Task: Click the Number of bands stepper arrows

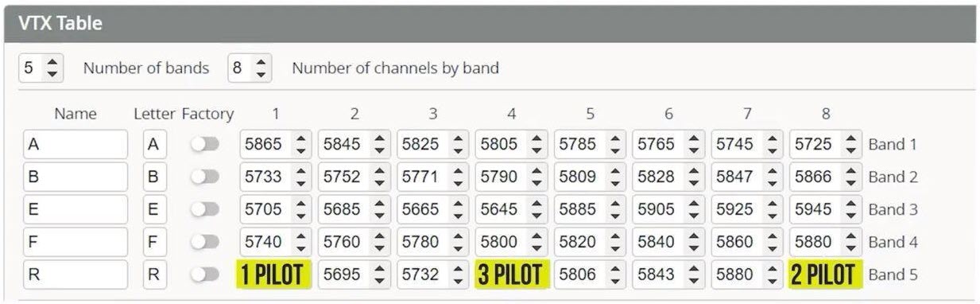Action: pyautogui.click(x=52, y=68)
